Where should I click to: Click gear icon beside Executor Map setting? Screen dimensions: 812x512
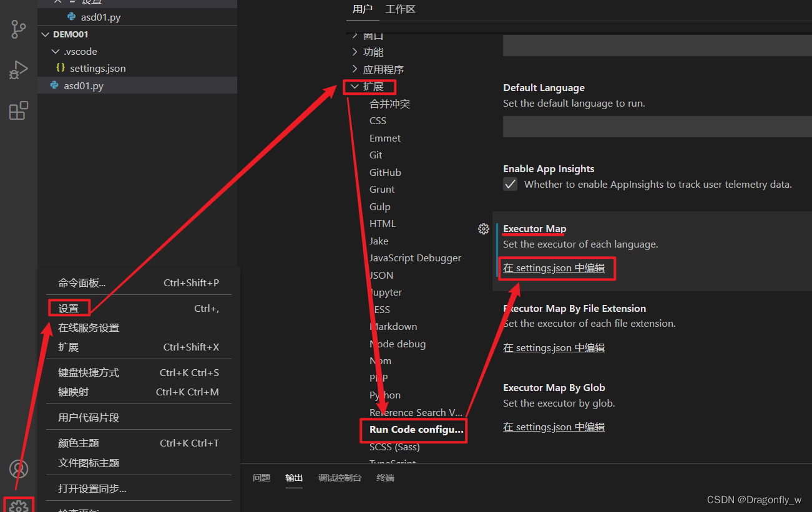(x=483, y=229)
